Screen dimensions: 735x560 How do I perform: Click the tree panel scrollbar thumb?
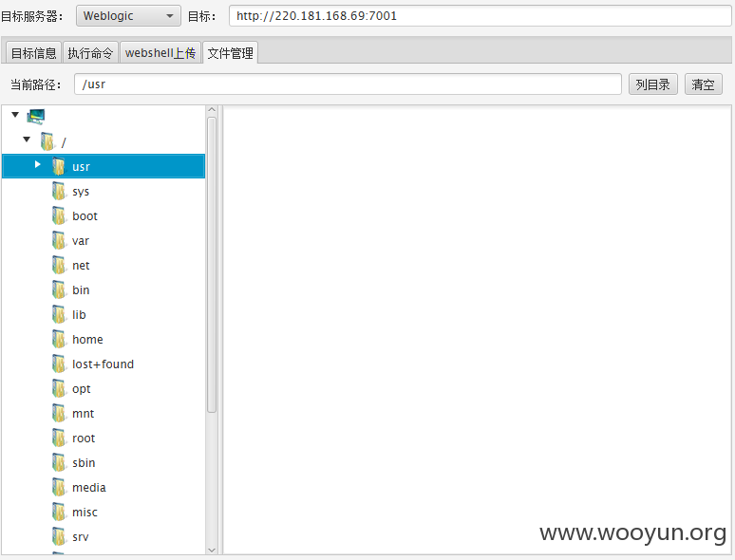pos(212,265)
